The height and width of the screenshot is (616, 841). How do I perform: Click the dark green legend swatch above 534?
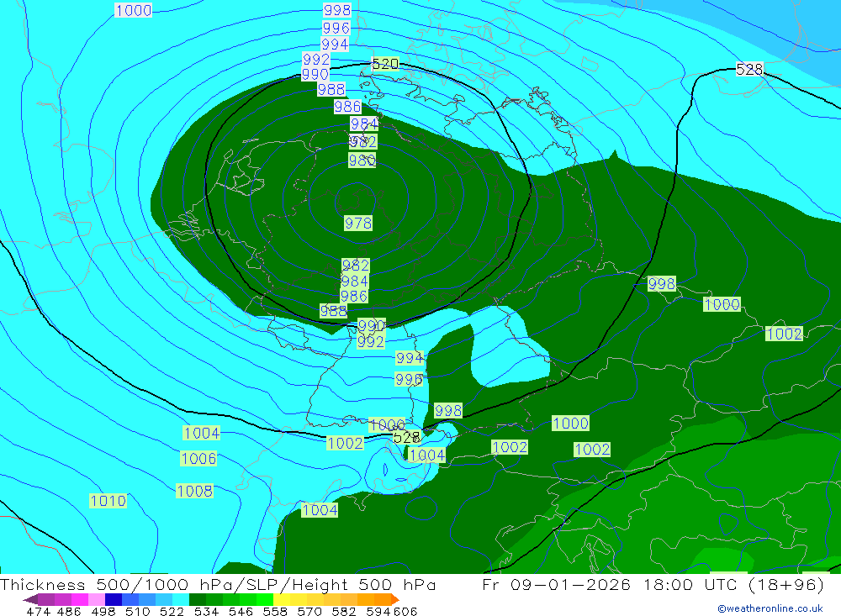coord(198,599)
